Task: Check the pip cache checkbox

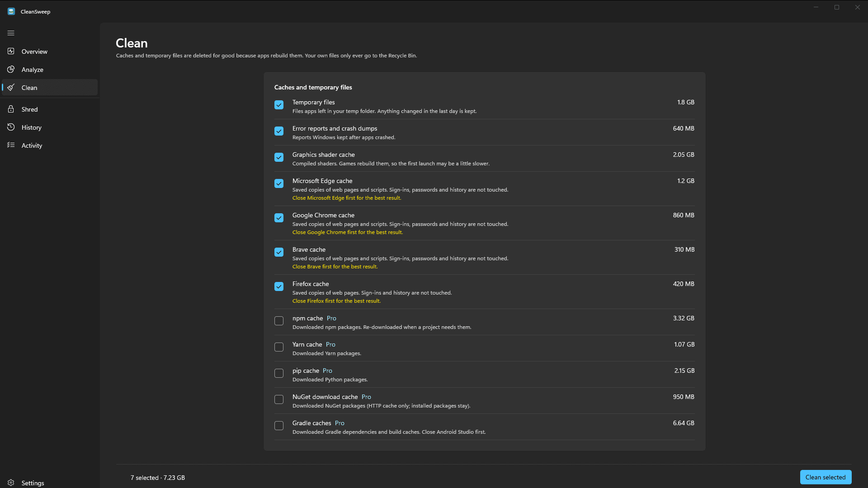Action: click(x=279, y=373)
